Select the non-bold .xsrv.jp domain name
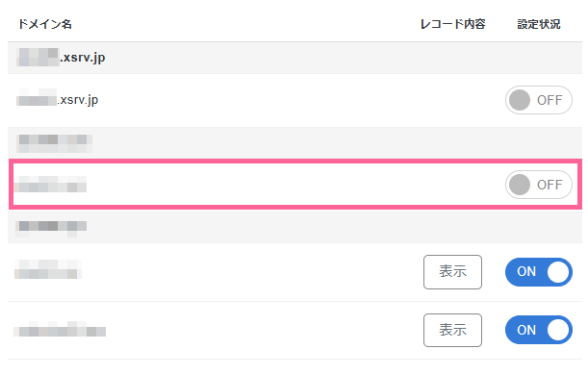This screenshot has height=375, width=588. tap(58, 100)
